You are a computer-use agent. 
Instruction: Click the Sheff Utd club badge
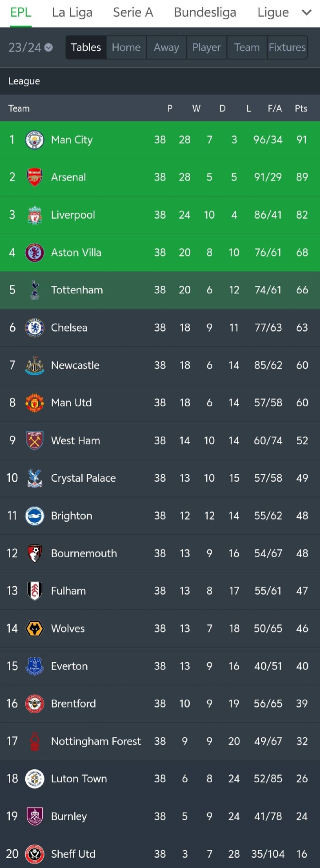(35, 854)
